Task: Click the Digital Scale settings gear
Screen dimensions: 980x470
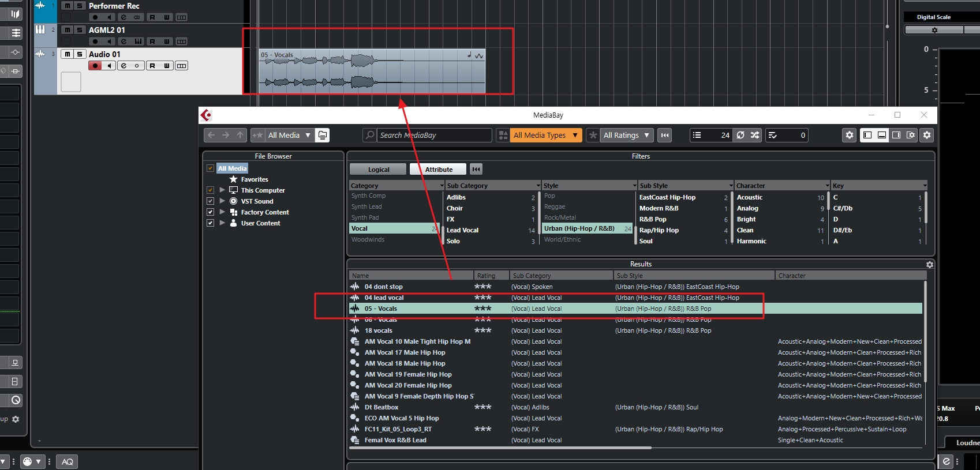Action: pyautogui.click(x=934, y=30)
